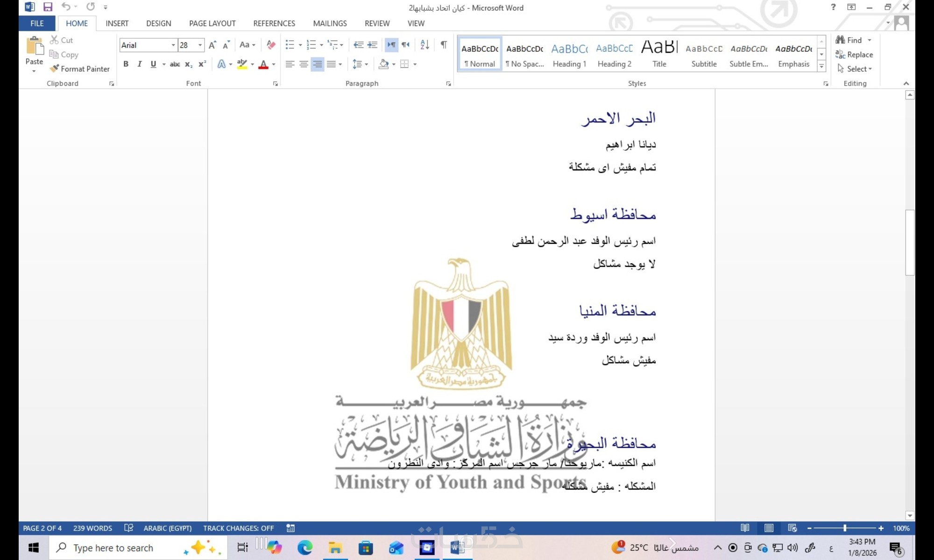Image resolution: width=934 pixels, height=560 pixels.
Task: Expand the Styles gallery more arrow
Action: 821,67
